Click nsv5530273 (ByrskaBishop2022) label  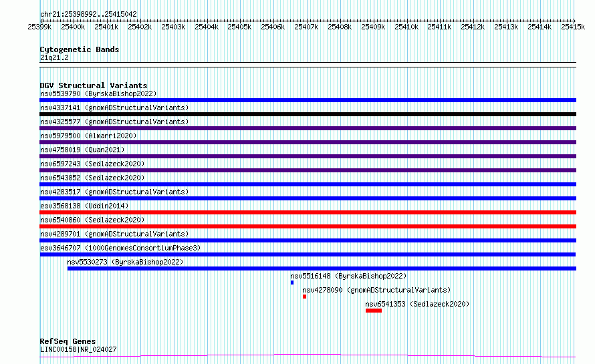tap(125, 262)
